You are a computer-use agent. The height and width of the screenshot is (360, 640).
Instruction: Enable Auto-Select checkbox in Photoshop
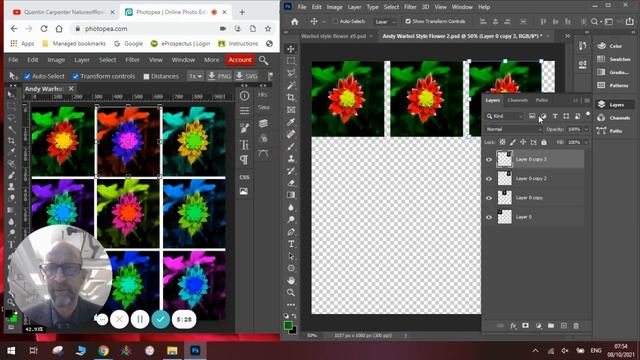[x=336, y=22]
